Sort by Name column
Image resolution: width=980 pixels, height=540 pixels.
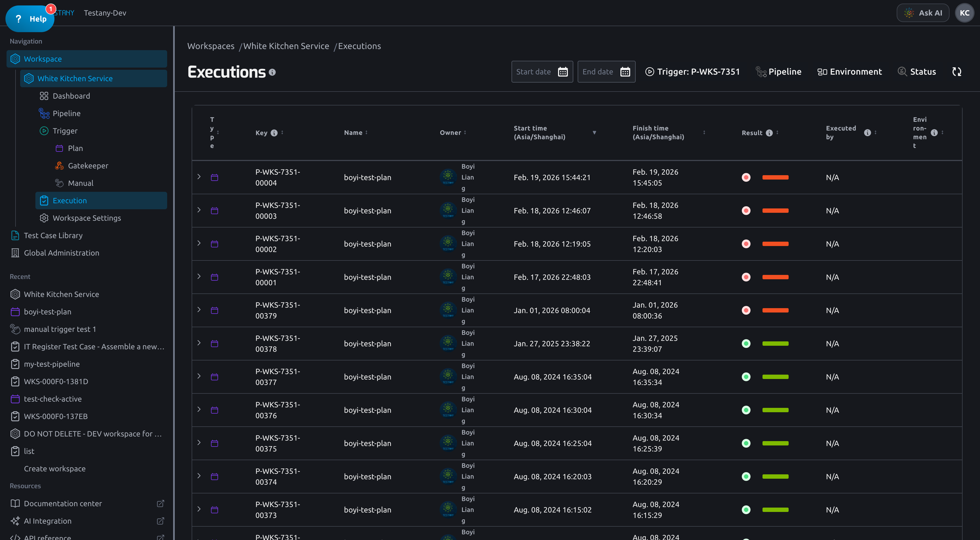pyautogui.click(x=366, y=132)
